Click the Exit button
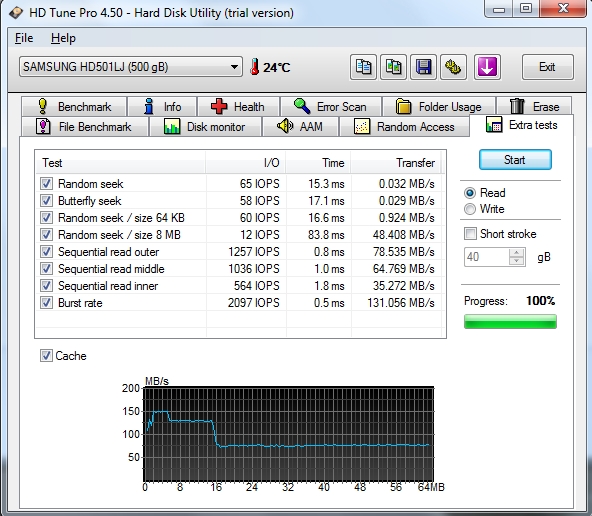 pos(547,67)
